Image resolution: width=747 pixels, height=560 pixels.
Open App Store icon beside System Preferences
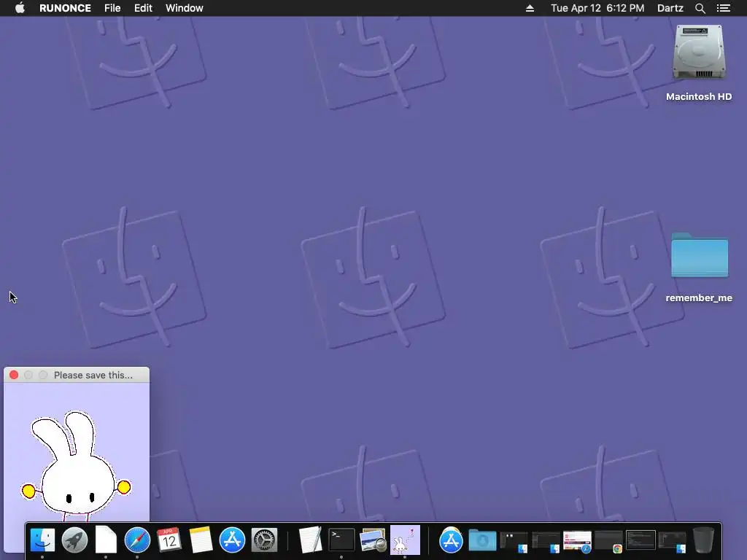point(232,540)
